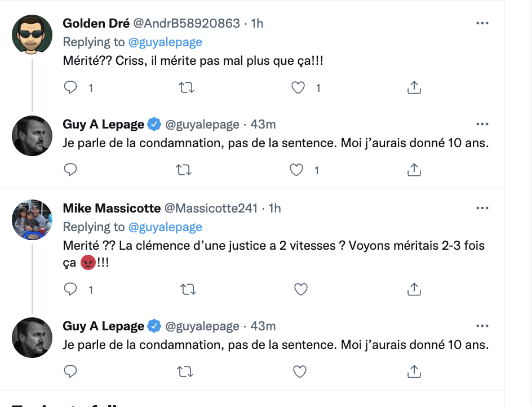Open more options on Mike Massicotte's tweet
Screen dimensions: 532x407
click(482, 208)
